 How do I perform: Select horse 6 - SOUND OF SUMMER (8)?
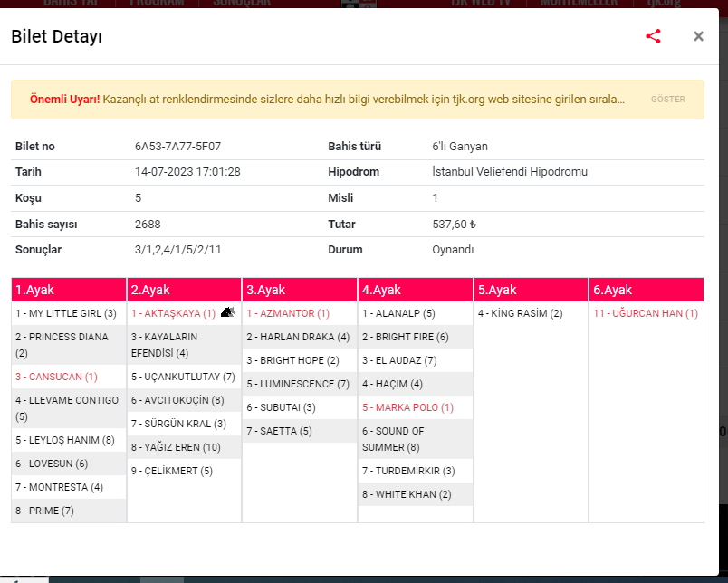point(416,439)
